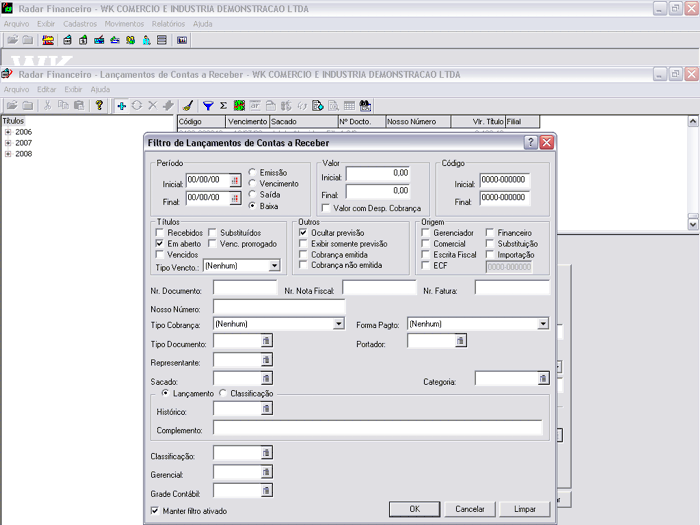
Task: Click inside the Nosso Número field
Action: click(279, 307)
